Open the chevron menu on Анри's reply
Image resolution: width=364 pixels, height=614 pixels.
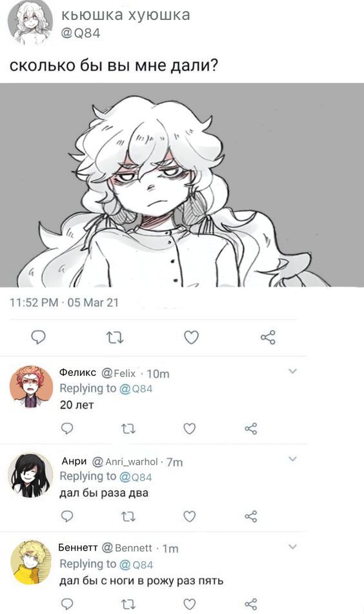click(x=293, y=459)
